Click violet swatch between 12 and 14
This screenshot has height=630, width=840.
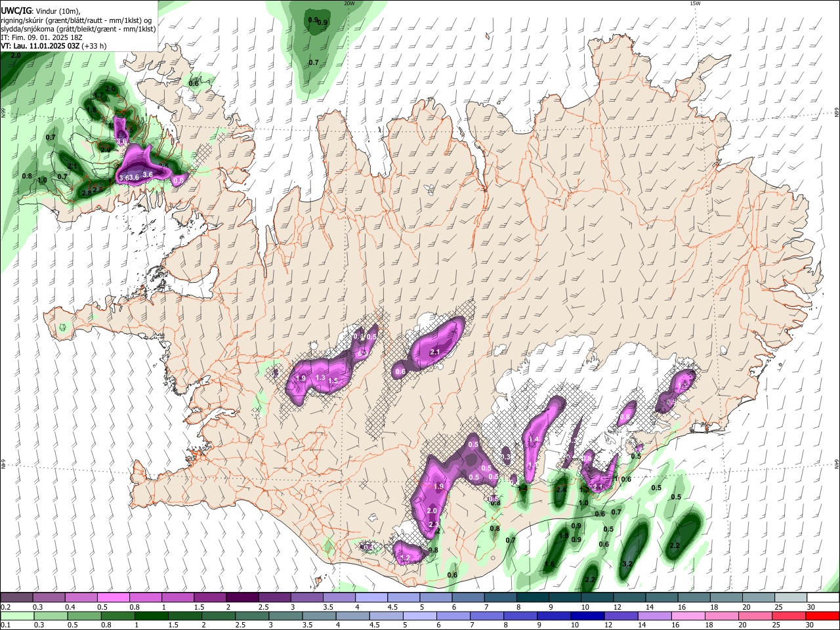620,616
